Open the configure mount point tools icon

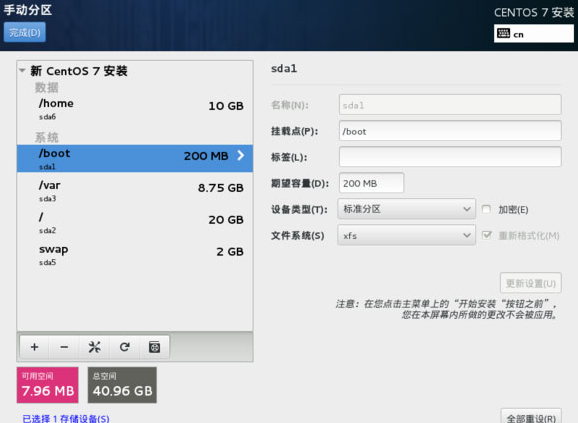(x=94, y=347)
